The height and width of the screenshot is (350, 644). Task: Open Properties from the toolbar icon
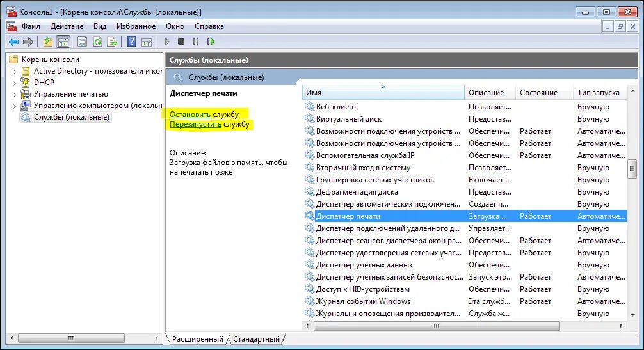[x=82, y=42]
